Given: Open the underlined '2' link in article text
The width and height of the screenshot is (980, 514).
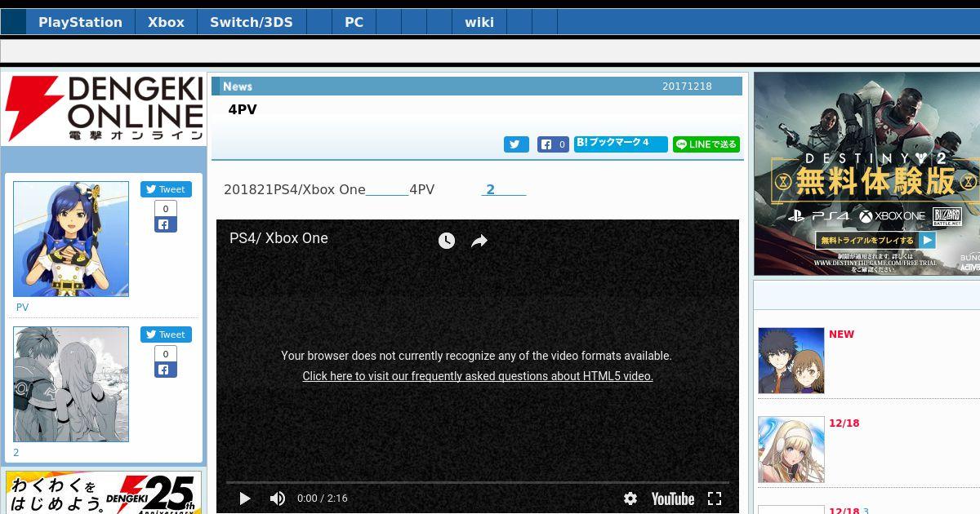Looking at the screenshot, I should (x=503, y=189).
